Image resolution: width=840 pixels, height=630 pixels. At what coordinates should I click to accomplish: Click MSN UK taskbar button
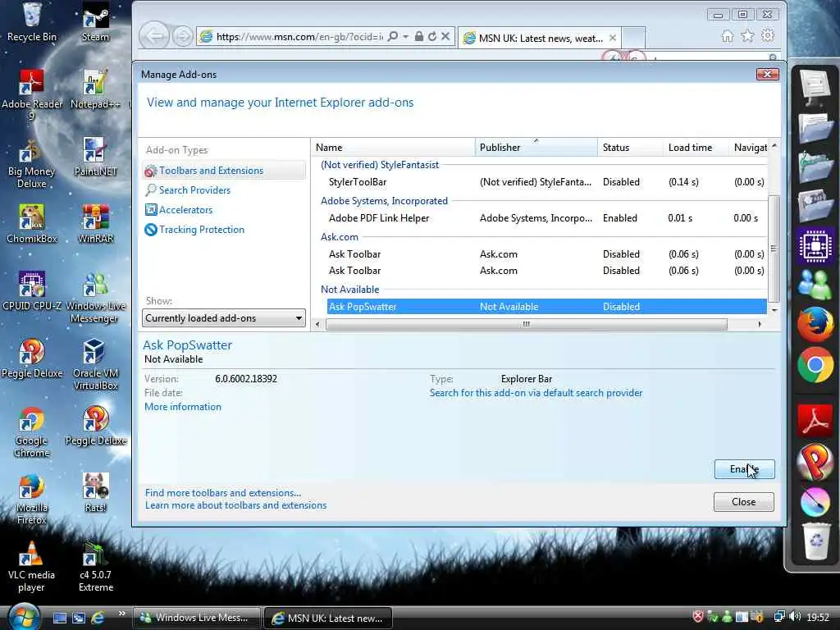tap(328, 618)
